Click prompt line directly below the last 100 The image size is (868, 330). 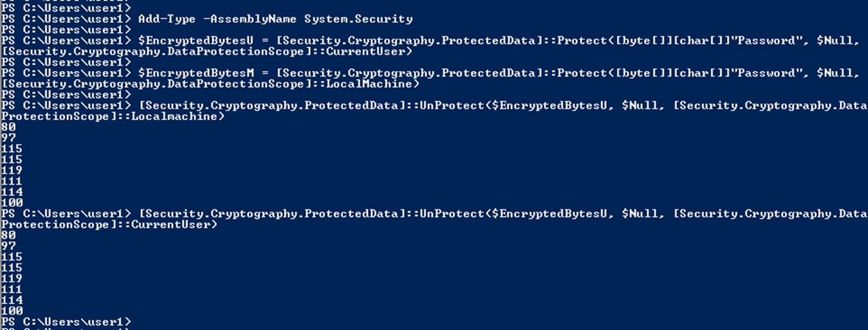tap(66, 322)
